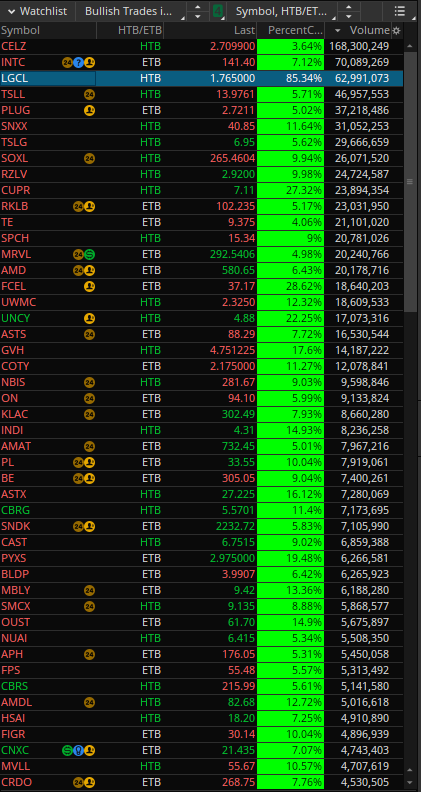Open the column settings gear icon
This screenshot has height=792, width=421.
pyautogui.click(x=397, y=31)
